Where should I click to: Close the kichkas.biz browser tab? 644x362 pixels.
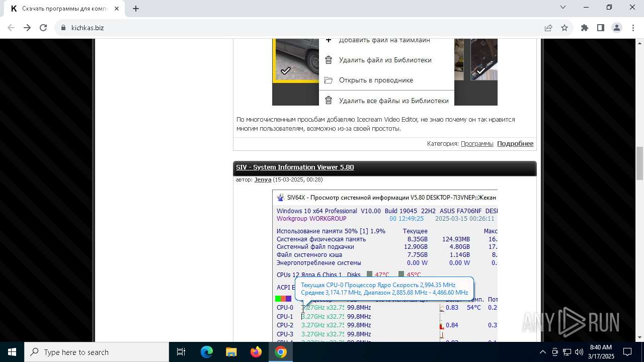[117, 9]
